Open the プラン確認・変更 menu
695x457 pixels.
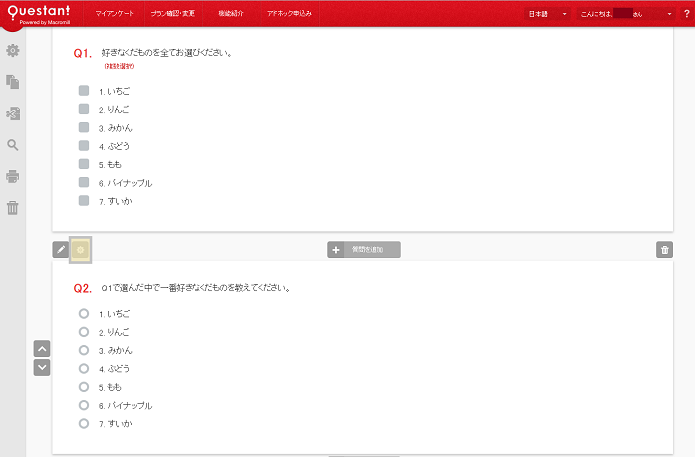pos(172,14)
